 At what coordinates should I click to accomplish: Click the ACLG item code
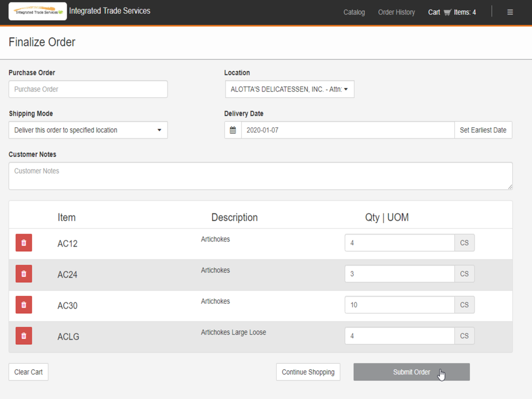click(x=68, y=337)
